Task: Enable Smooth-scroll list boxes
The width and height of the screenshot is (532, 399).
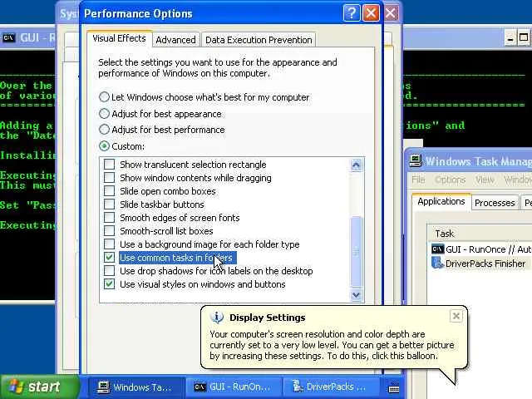Action: point(109,231)
